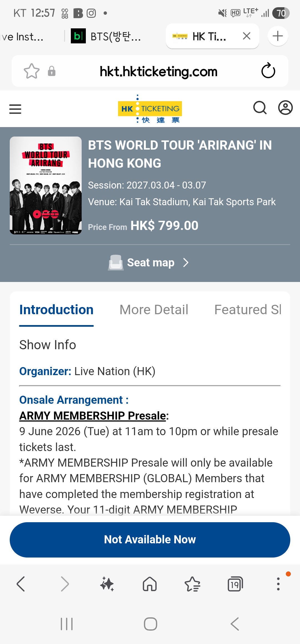Switch to the More Detail tab
The width and height of the screenshot is (300, 644).
click(154, 310)
